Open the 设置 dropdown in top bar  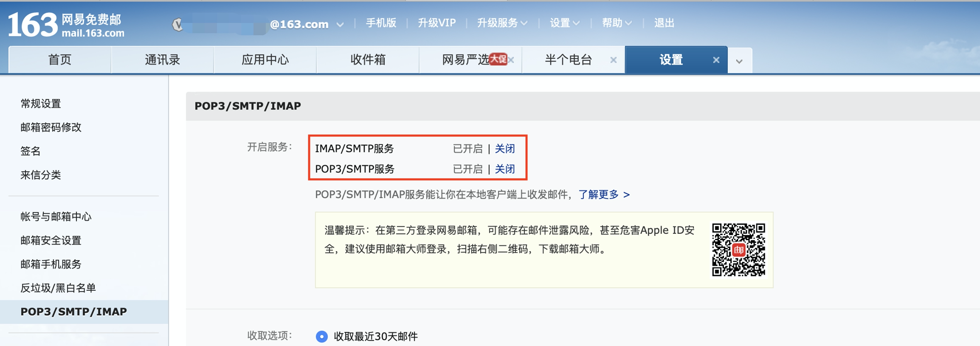564,23
